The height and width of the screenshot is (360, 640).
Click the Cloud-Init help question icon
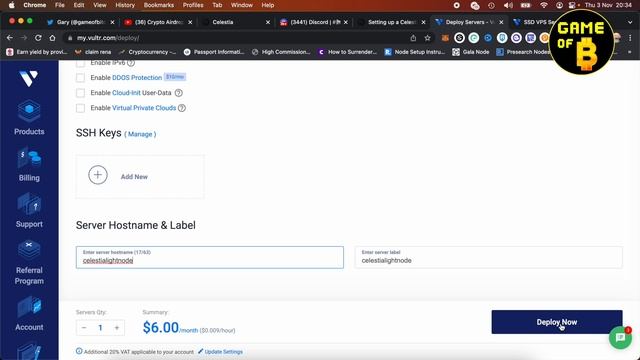tap(178, 93)
